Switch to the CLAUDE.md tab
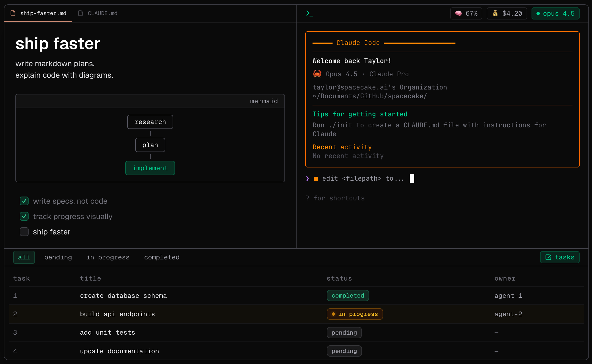This screenshot has width=592, height=364. coord(102,13)
